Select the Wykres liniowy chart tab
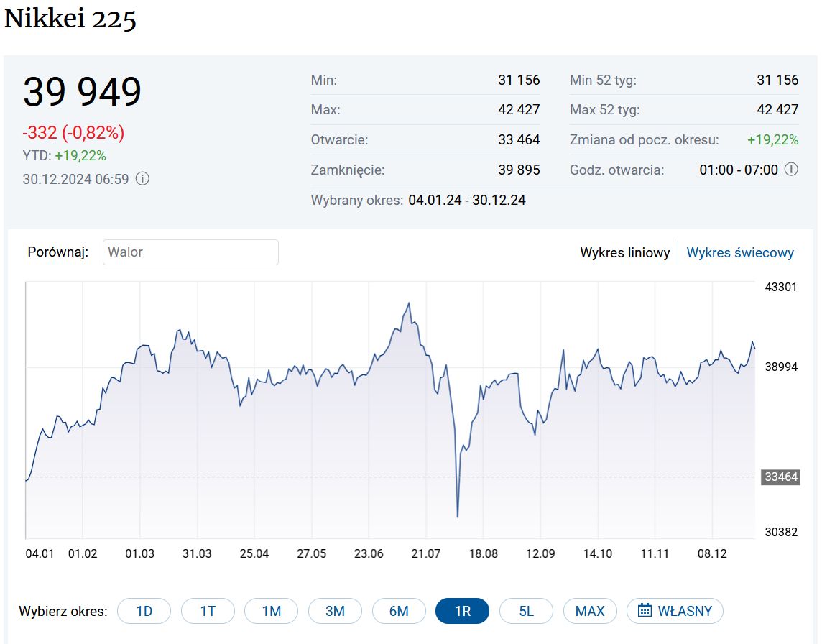The image size is (822, 644). pos(625,253)
